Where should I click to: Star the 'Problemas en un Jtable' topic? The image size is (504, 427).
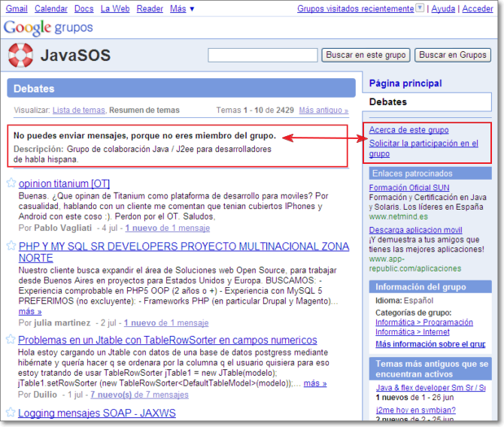pos(11,339)
